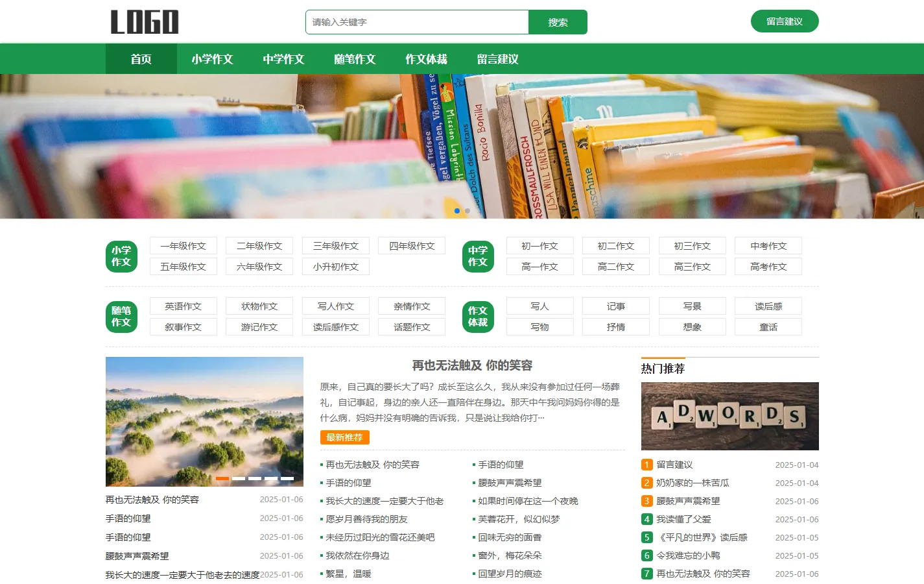The width and height of the screenshot is (924, 584).
Task: Open the 随笔作文 green category badge
Action: point(121,317)
